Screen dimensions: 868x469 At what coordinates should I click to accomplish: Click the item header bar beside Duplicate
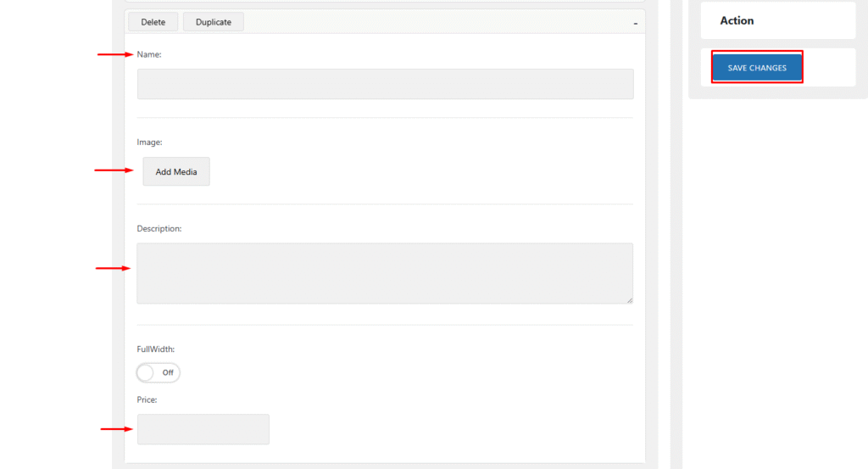coord(424,22)
